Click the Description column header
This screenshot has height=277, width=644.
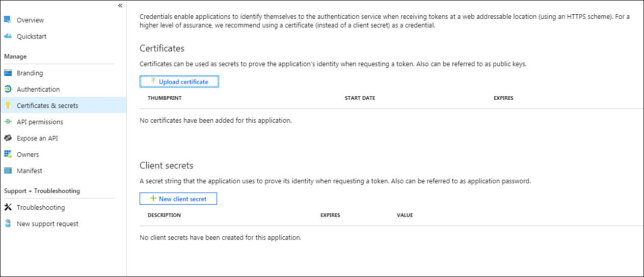tap(164, 215)
